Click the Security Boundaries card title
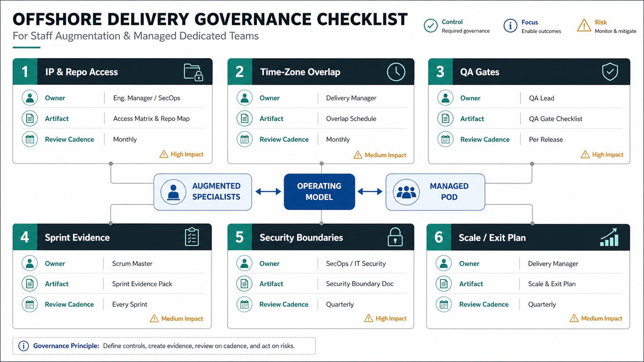 coord(301,237)
